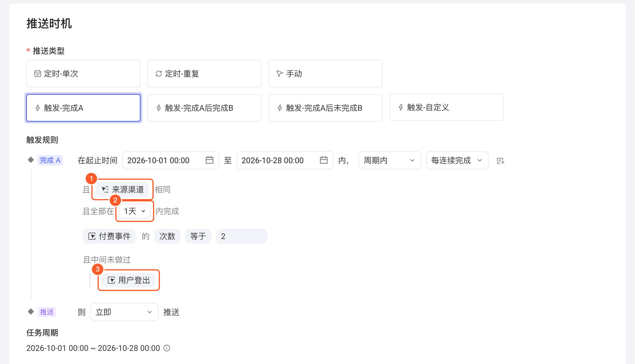Open calendar icon of end date 2026-10-28

coord(323,160)
